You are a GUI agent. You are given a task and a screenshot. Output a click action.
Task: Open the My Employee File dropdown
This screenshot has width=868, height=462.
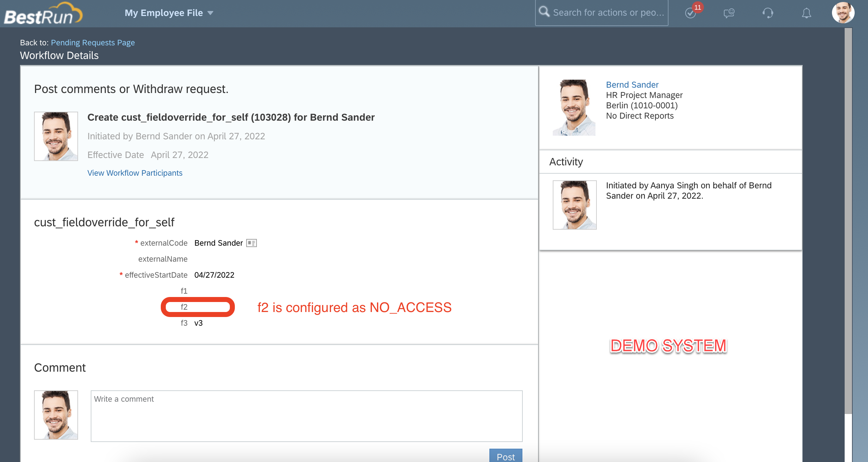[x=169, y=13]
